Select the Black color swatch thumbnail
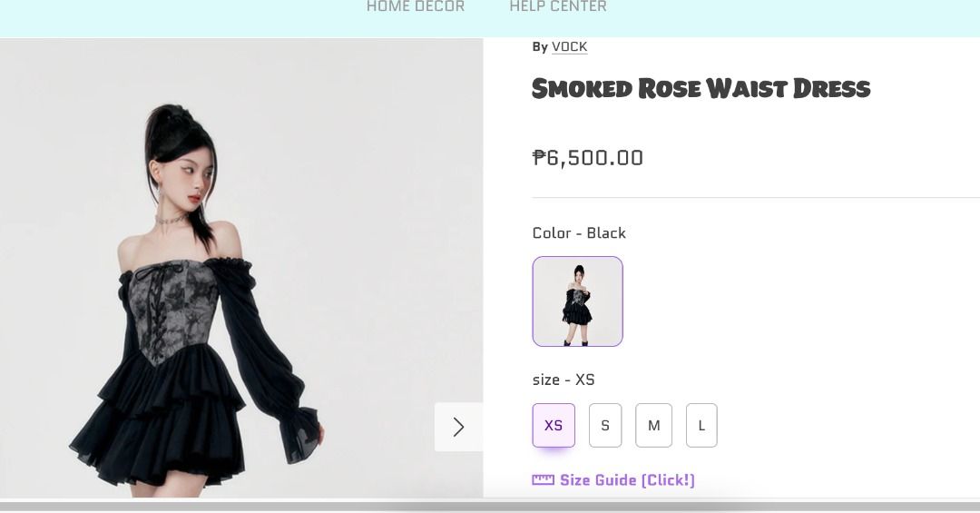The image size is (980, 513). pos(577,301)
